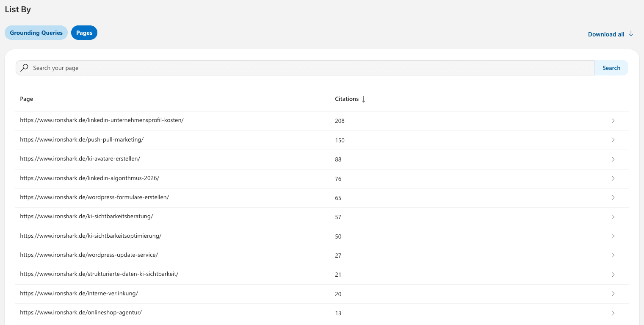
Task: Click the Page column header
Action: (26, 99)
